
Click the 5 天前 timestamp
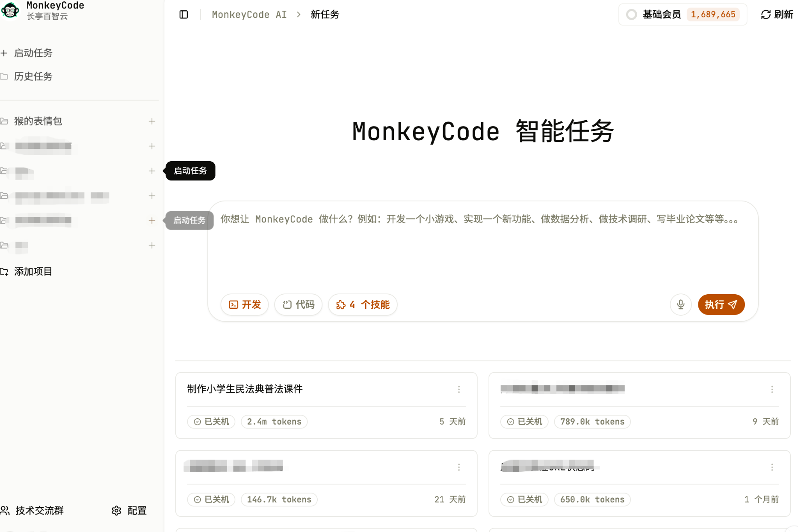(452, 422)
